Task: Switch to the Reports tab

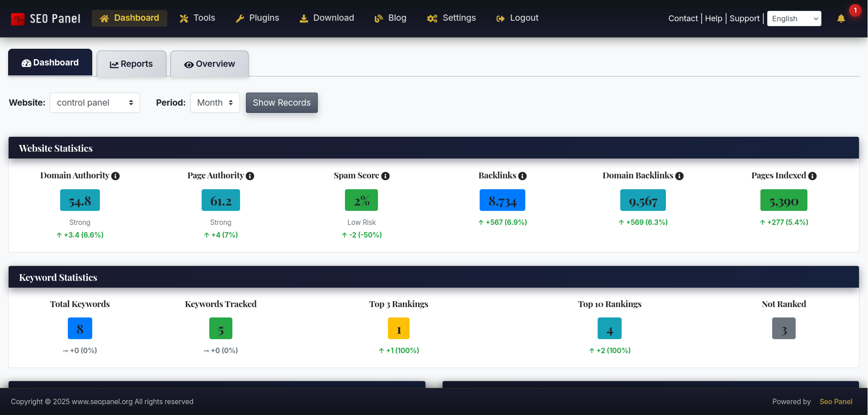Action: 131,64
